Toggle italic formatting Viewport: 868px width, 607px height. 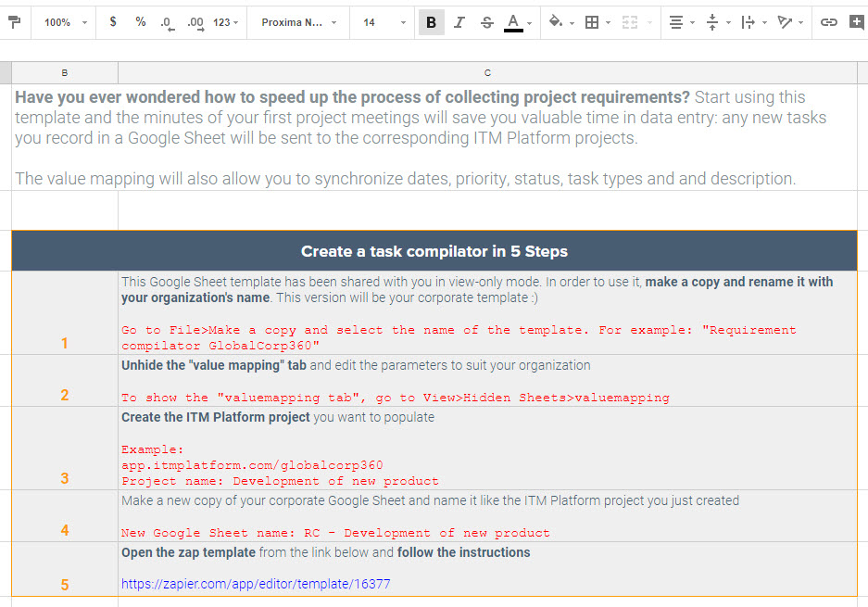tap(459, 22)
